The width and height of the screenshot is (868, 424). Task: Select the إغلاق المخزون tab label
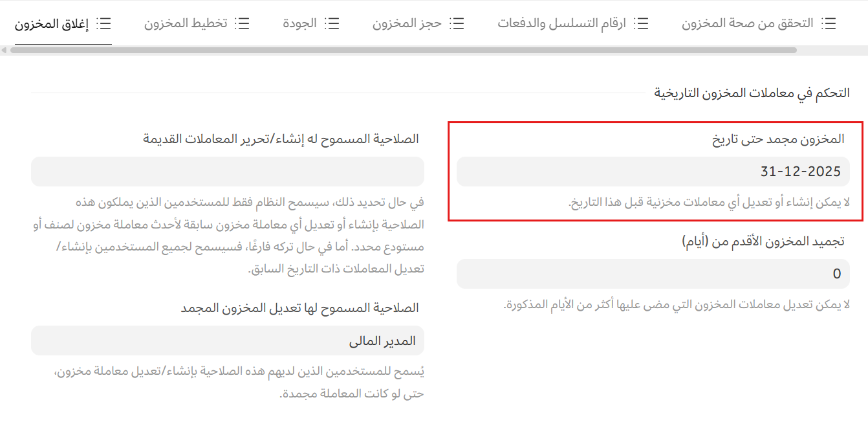(x=51, y=24)
